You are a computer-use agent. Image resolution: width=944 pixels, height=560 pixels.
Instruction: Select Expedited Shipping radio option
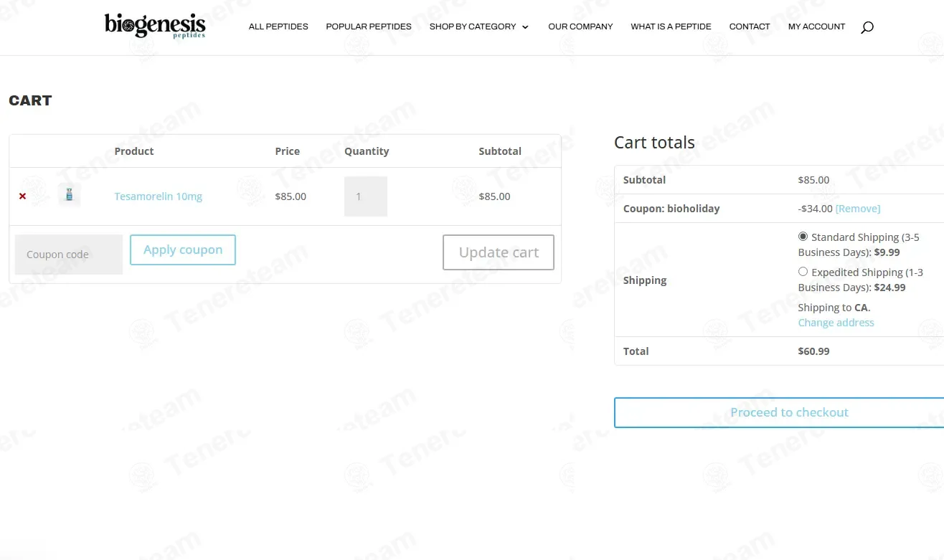click(803, 272)
